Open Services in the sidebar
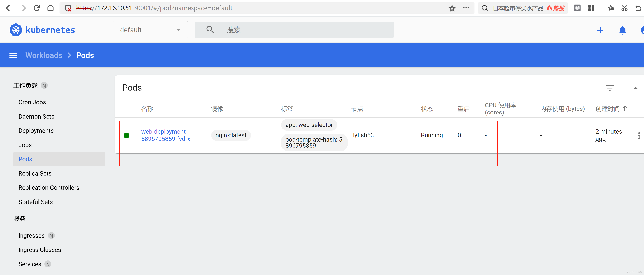 [30, 264]
